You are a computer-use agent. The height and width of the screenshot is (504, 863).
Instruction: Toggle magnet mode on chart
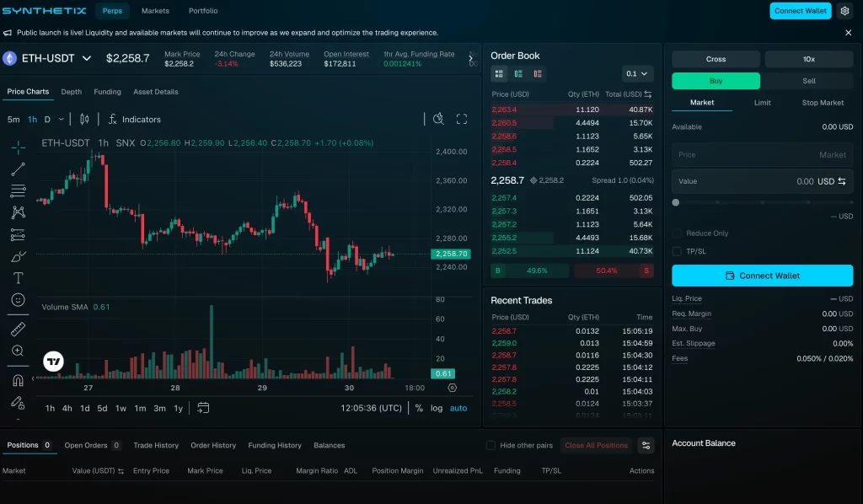[x=19, y=380]
